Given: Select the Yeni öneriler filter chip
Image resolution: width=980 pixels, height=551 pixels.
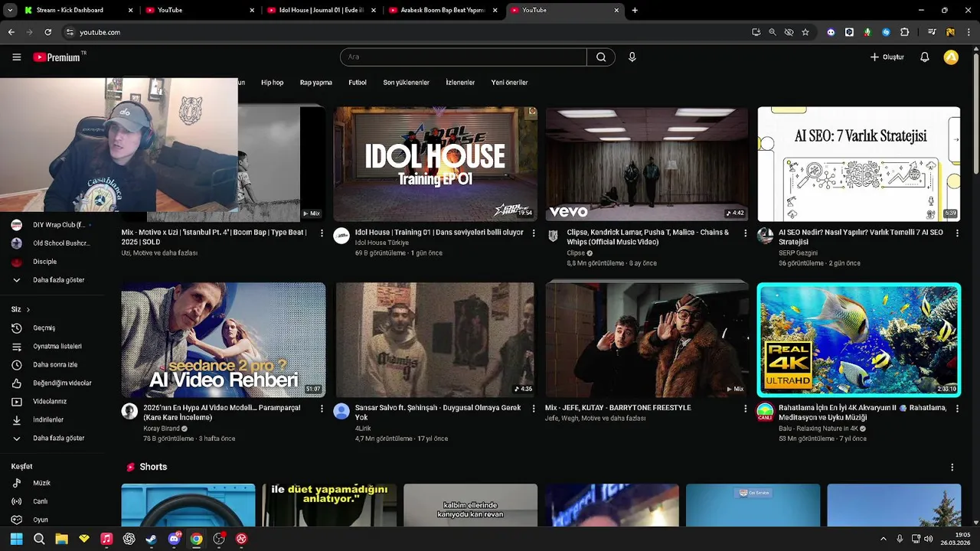Looking at the screenshot, I should coord(509,82).
